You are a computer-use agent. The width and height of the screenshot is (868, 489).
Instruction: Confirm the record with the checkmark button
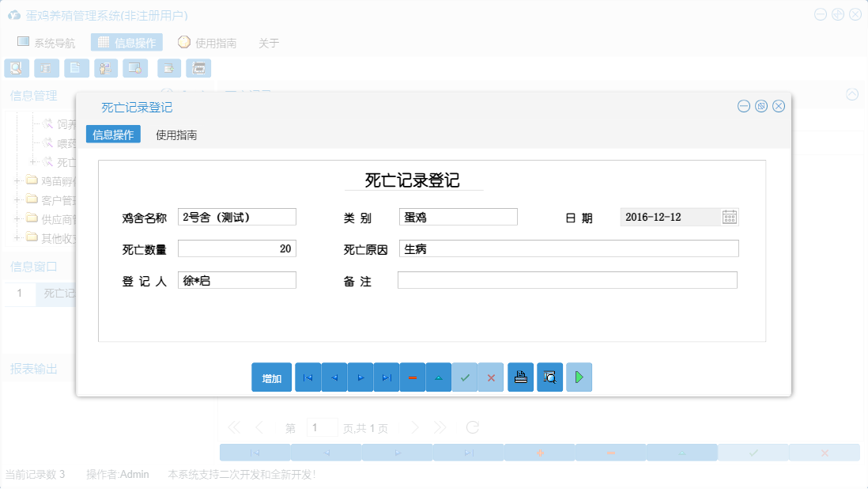point(465,377)
